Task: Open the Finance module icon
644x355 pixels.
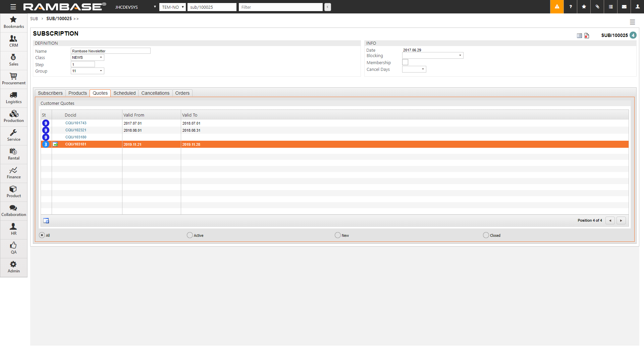Action: (x=13, y=173)
